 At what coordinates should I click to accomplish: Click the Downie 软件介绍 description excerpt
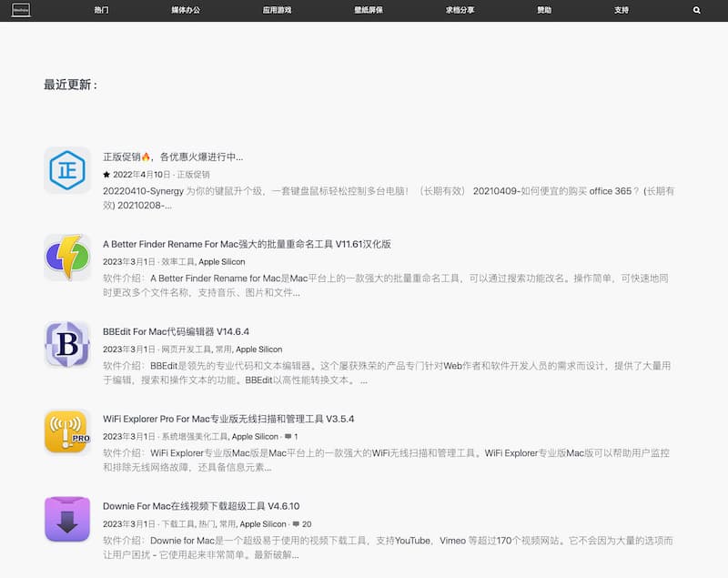click(x=388, y=547)
